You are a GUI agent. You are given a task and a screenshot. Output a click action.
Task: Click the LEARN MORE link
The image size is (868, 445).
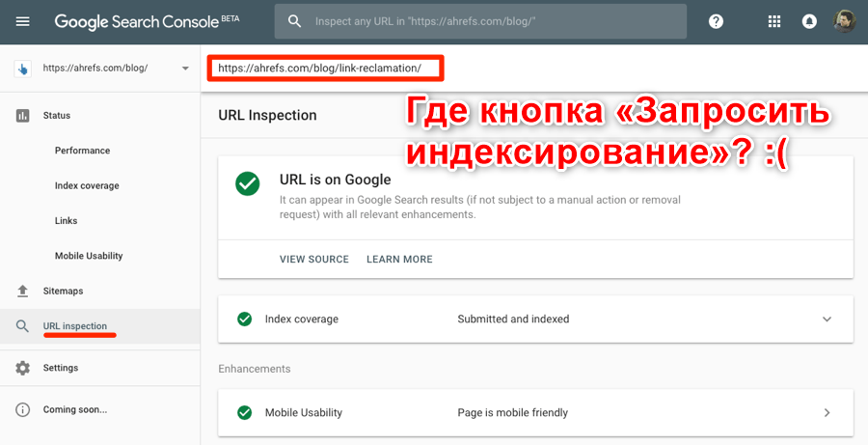(399, 260)
